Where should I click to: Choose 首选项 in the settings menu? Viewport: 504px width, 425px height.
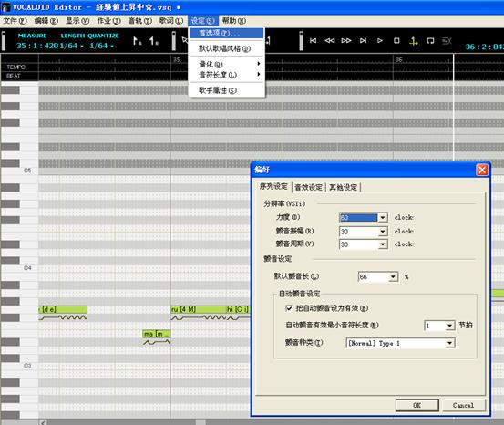[227, 33]
